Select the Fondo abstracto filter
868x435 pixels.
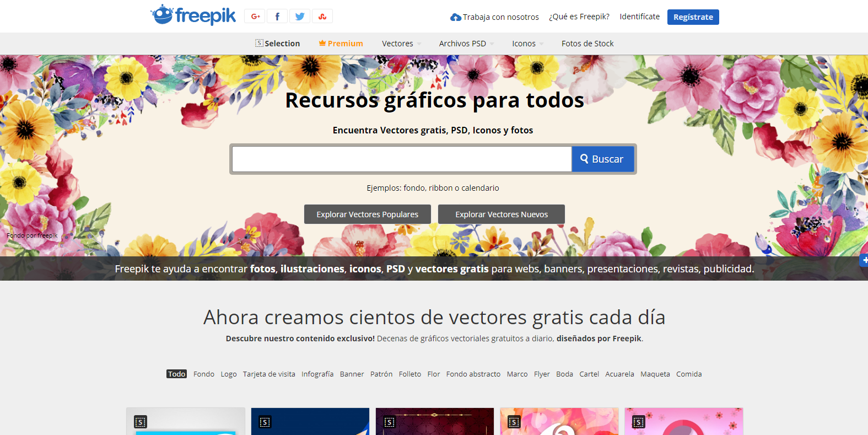(473, 374)
